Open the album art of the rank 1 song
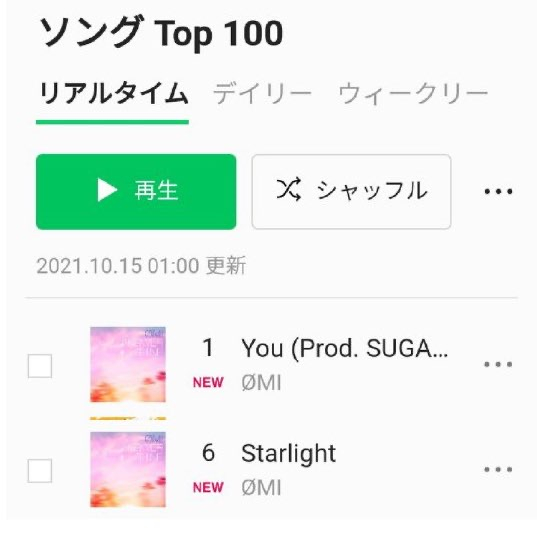This screenshot has width=537, height=533. (x=128, y=364)
